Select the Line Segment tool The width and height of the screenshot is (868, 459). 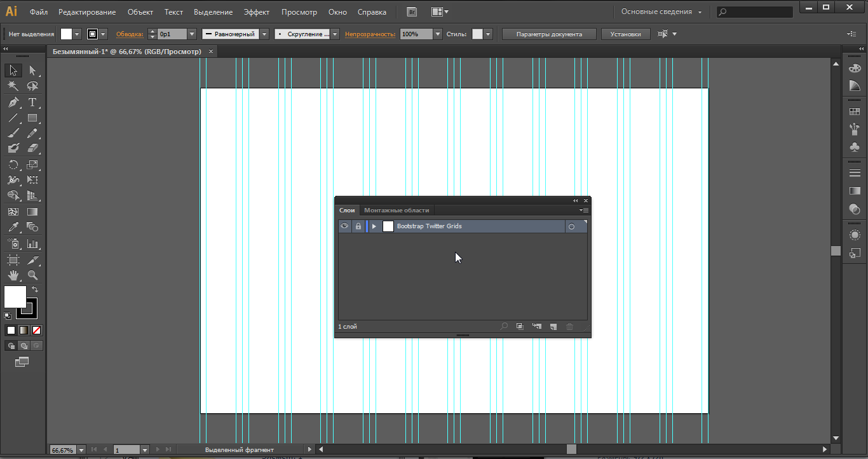point(13,118)
